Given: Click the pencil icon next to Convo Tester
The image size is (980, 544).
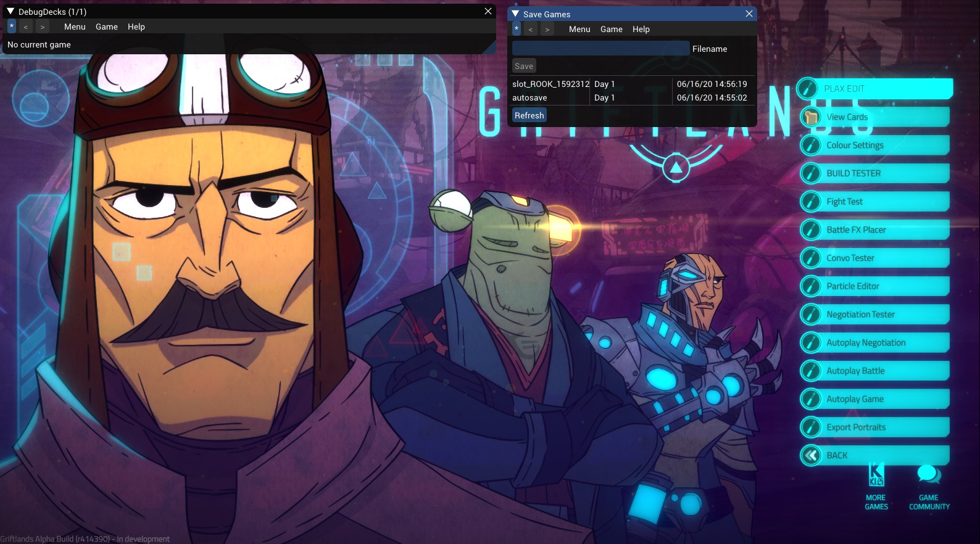Looking at the screenshot, I should tap(811, 258).
